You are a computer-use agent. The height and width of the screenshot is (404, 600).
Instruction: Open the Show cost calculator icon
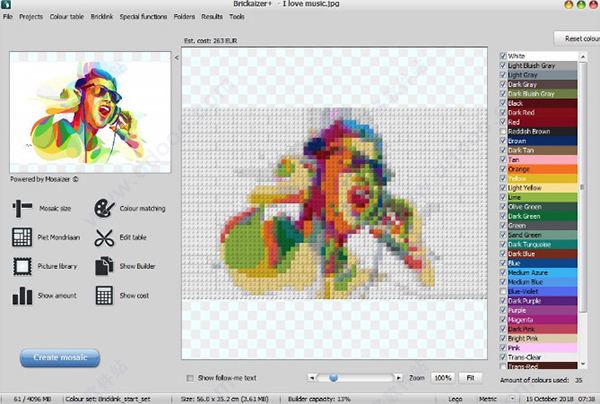tap(104, 296)
